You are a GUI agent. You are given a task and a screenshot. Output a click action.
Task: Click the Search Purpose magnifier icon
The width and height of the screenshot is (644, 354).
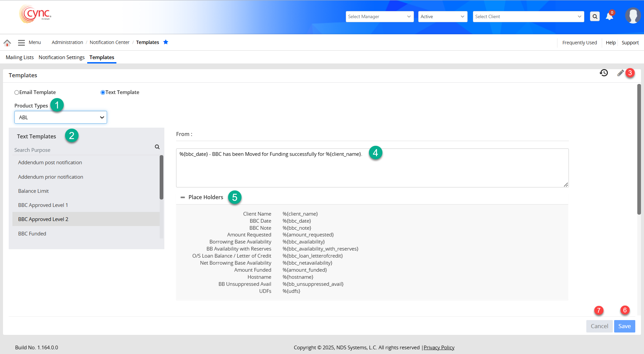pyautogui.click(x=157, y=147)
